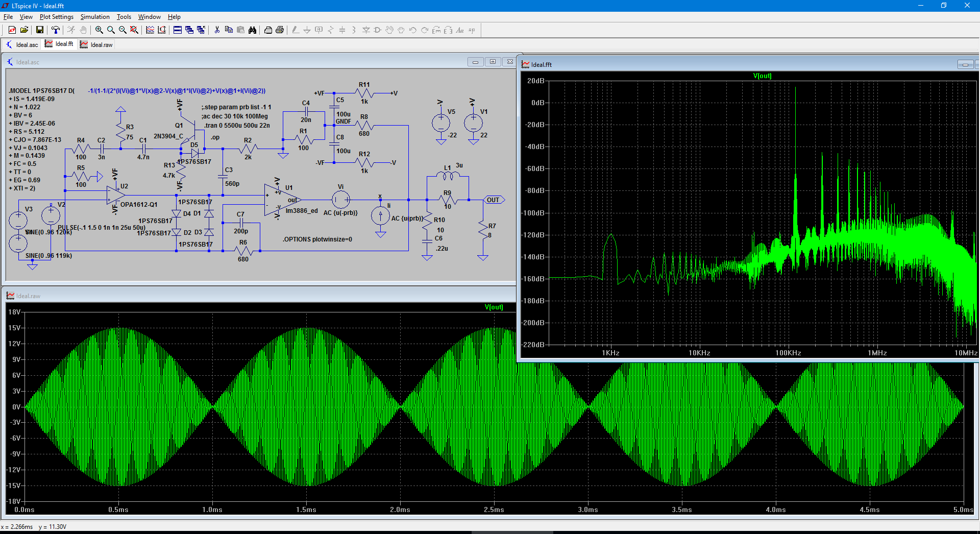
Task: Open the Simulation menu
Action: click(x=95, y=17)
